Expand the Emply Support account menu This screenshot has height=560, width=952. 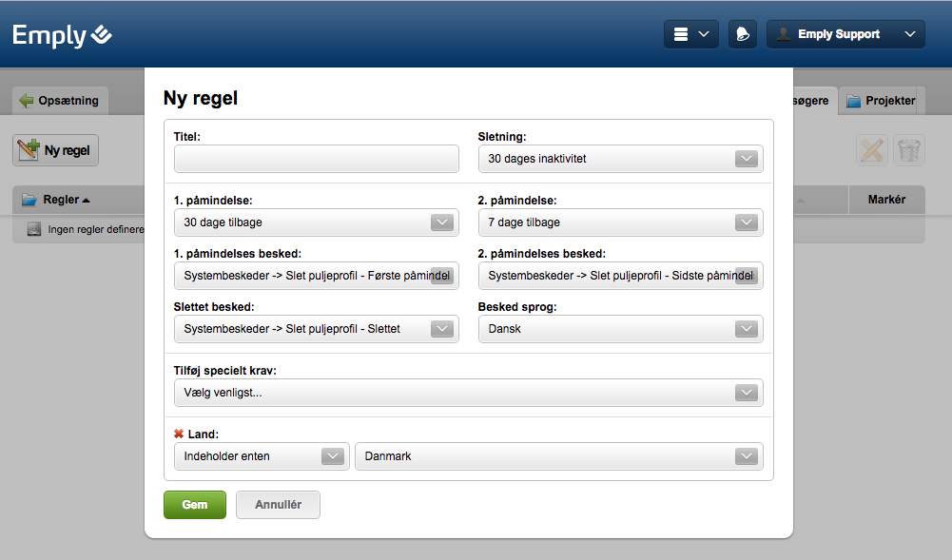point(845,34)
